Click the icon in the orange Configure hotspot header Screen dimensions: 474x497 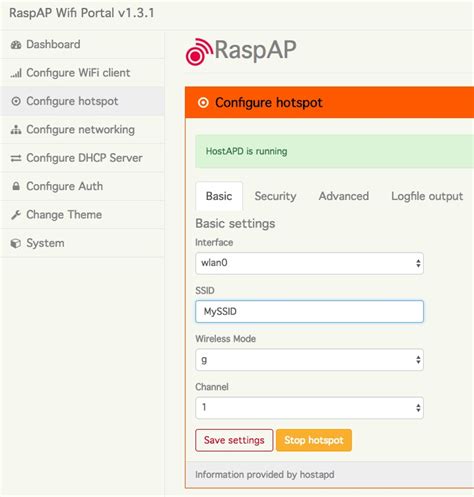pos(203,103)
